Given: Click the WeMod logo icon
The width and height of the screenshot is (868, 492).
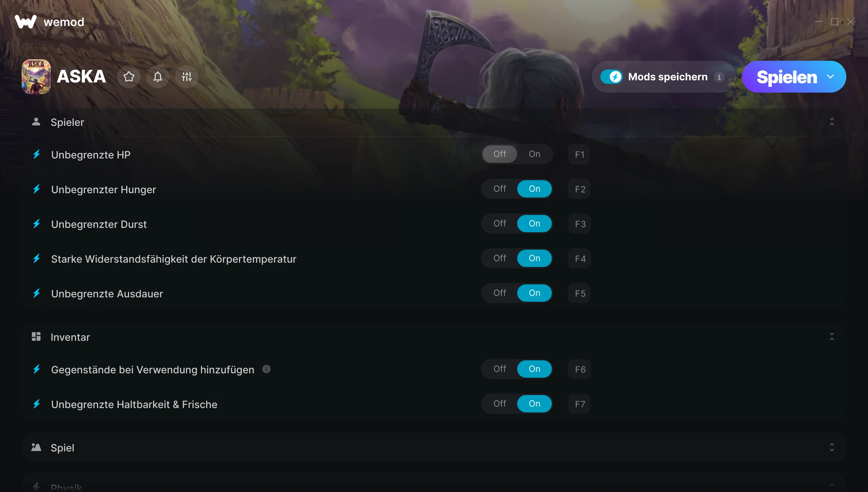Looking at the screenshot, I should pyautogui.click(x=26, y=22).
